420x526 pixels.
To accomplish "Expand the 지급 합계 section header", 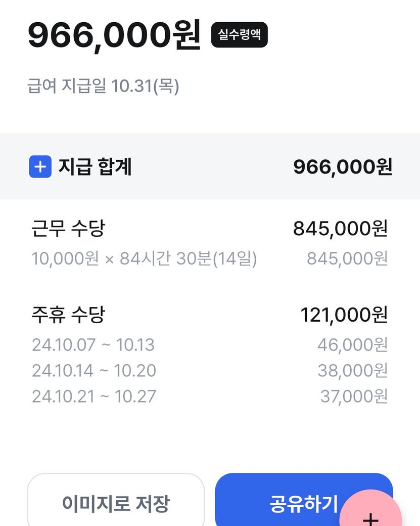I will coord(95,167).
